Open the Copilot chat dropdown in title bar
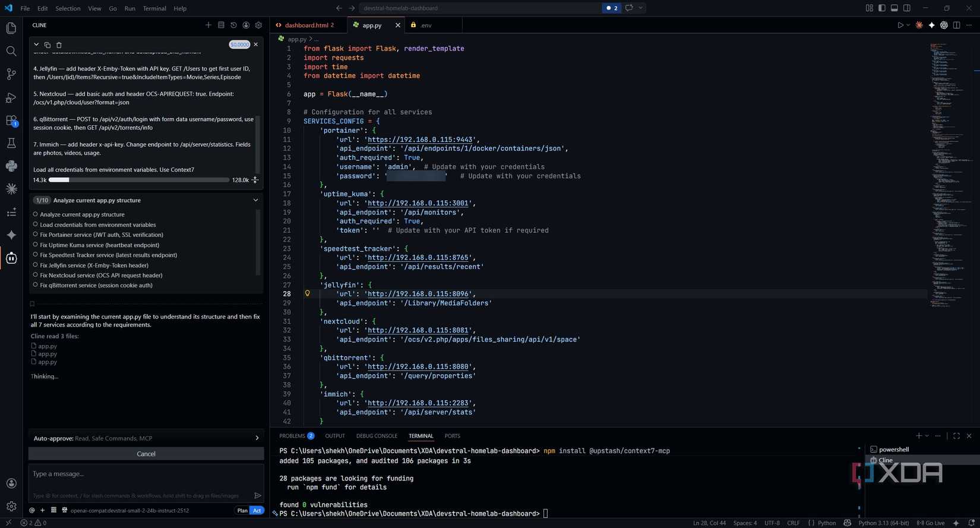This screenshot has height=528, width=980. 640,8
